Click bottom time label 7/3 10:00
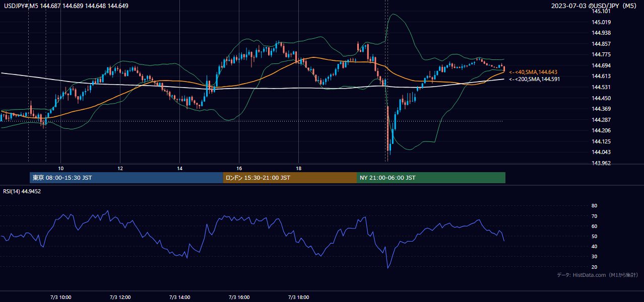The width and height of the screenshot is (644, 302). pyautogui.click(x=60, y=297)
